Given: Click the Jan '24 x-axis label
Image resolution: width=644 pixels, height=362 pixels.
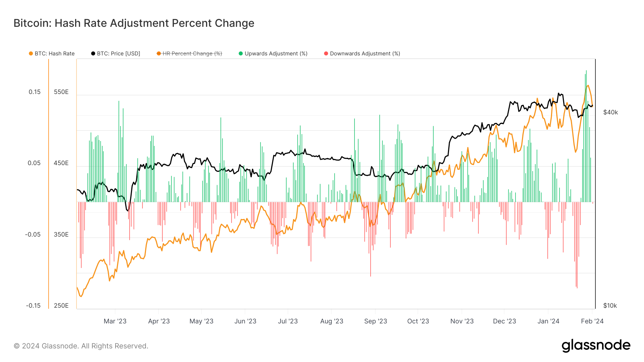Looking at the screenshot, I should click(548, 321).
